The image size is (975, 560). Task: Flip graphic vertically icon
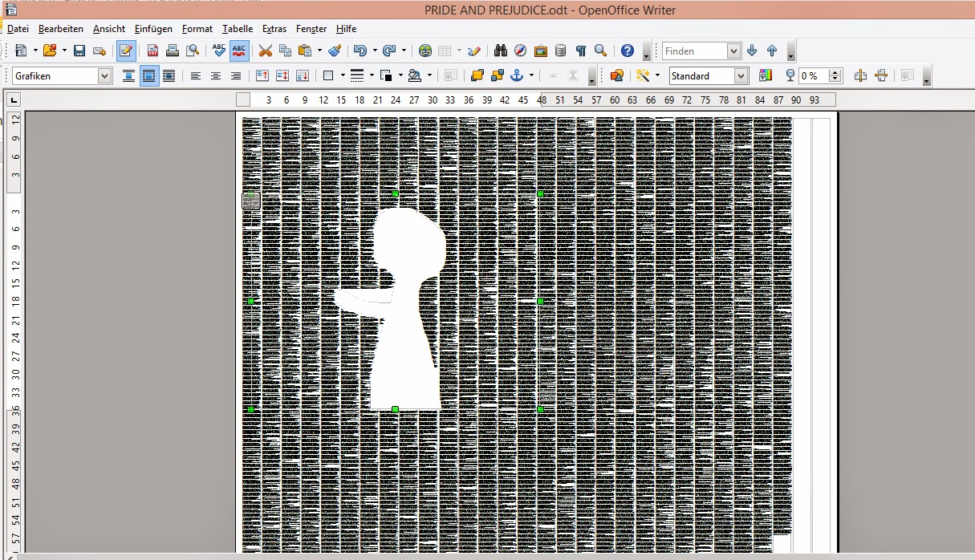point(881,75)
